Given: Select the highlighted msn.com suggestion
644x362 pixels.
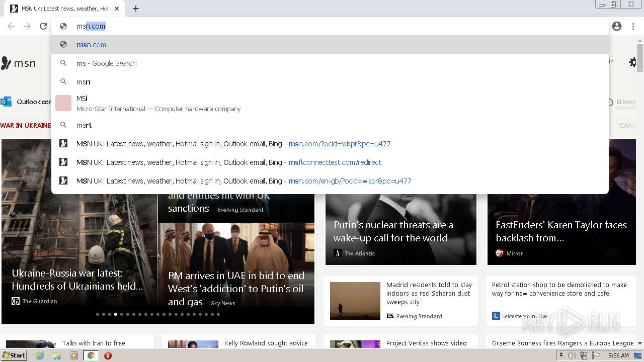Looking at the screenshot, I should (330, 45).
